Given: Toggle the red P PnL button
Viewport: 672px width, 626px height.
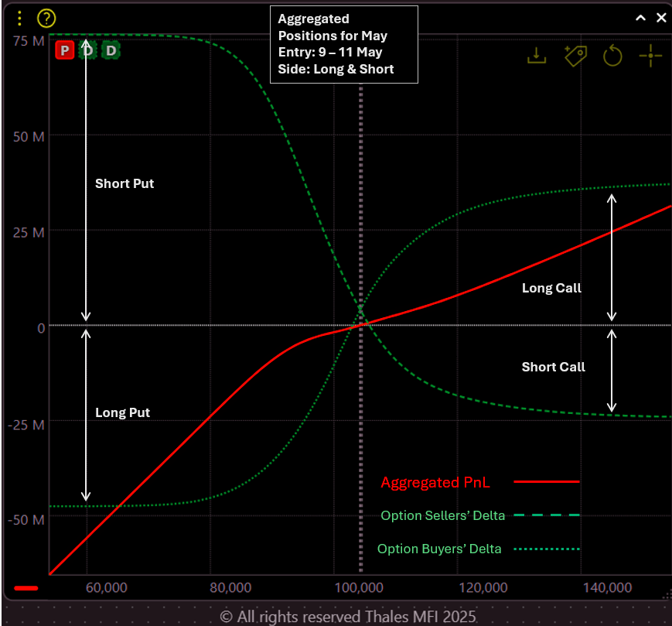Looking at the screenshot, I should pos(65,50).
